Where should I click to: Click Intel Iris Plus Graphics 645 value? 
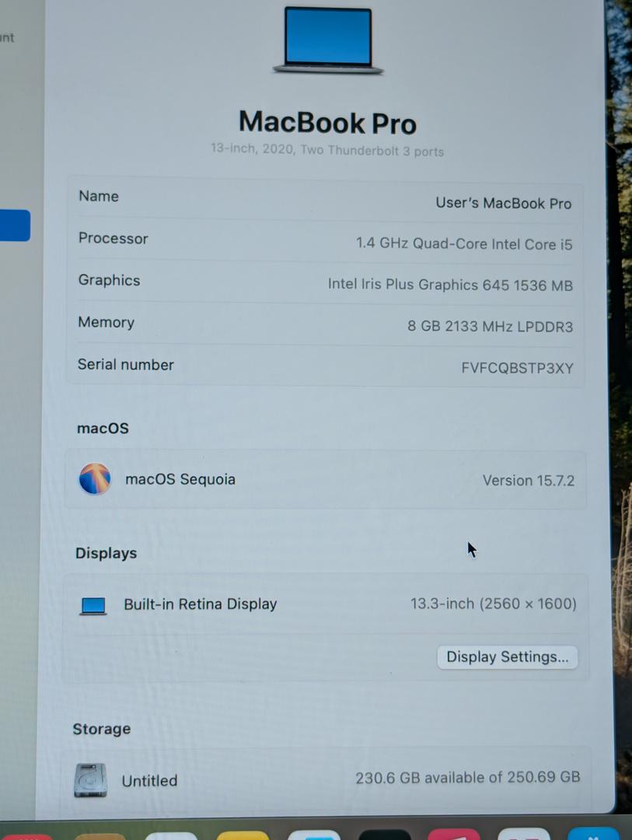click(x=450, y=285)
